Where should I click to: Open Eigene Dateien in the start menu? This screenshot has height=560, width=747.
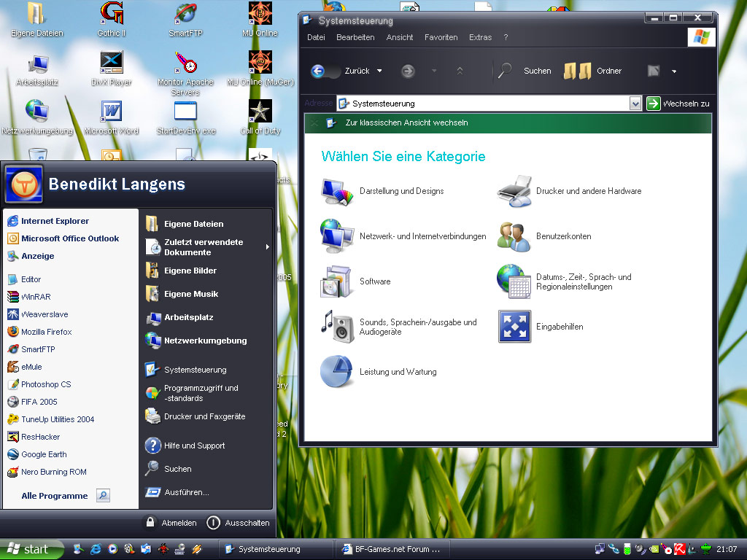pyautogui.click(x=185, y=223)
